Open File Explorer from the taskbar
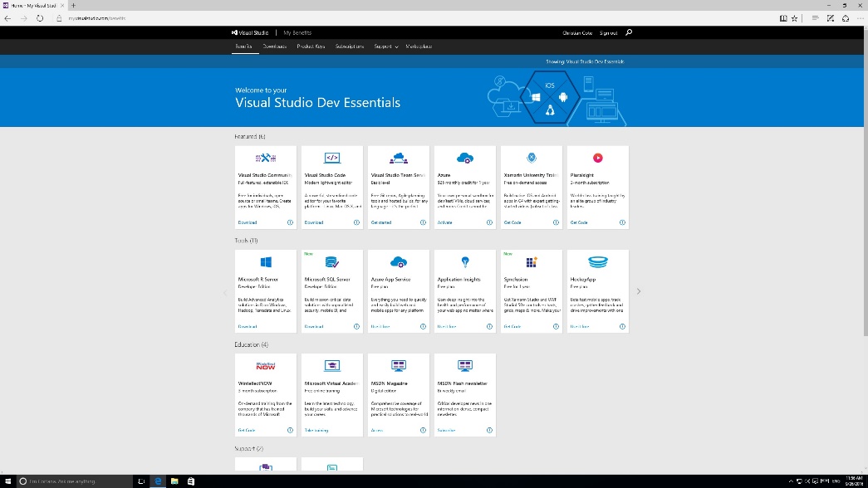Viewport: 868px width, 488px height. [x=174, y=481]
